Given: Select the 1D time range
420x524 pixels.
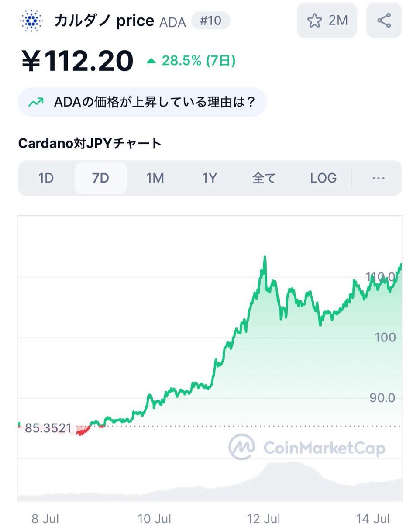Looking at the screenshot, I should click(46, 178).
